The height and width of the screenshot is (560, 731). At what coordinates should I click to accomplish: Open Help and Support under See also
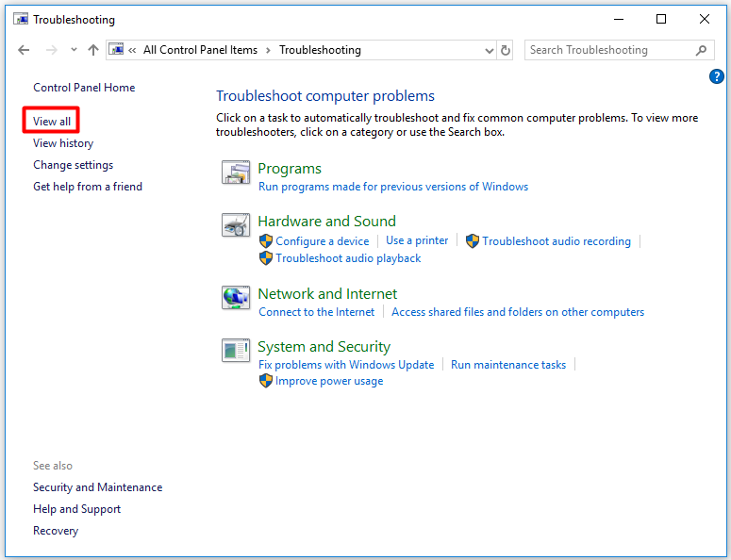click(x=77, y=509)
